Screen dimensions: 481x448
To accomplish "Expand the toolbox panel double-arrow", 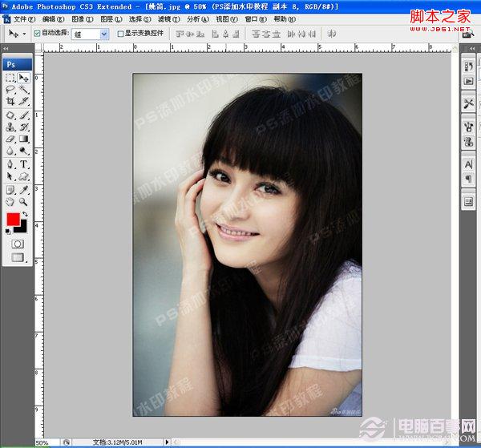I will pos(6,48).
